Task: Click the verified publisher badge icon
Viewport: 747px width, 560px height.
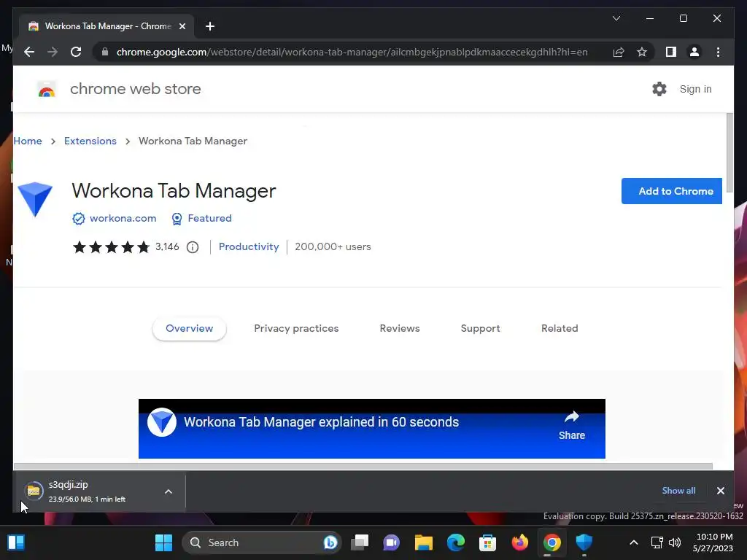Action: [x=79, y=219]
